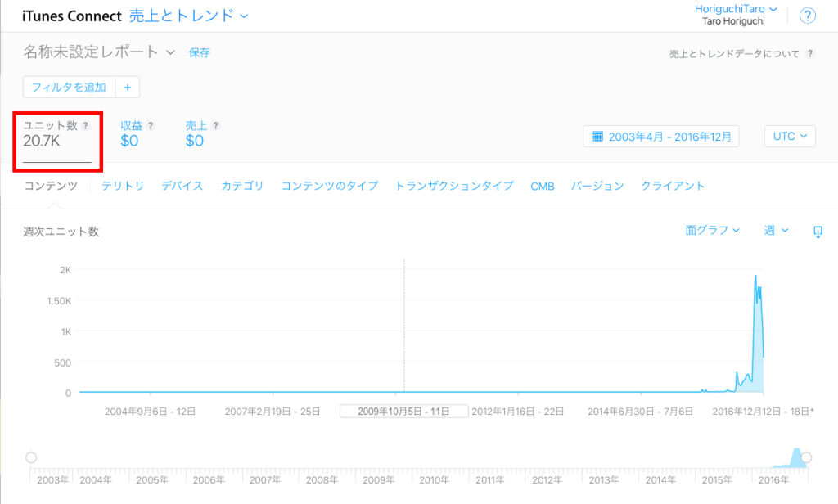
Task: Click the plus icon next to フィルタを追加
Action: pyautogui.click(x=128, y=87)
